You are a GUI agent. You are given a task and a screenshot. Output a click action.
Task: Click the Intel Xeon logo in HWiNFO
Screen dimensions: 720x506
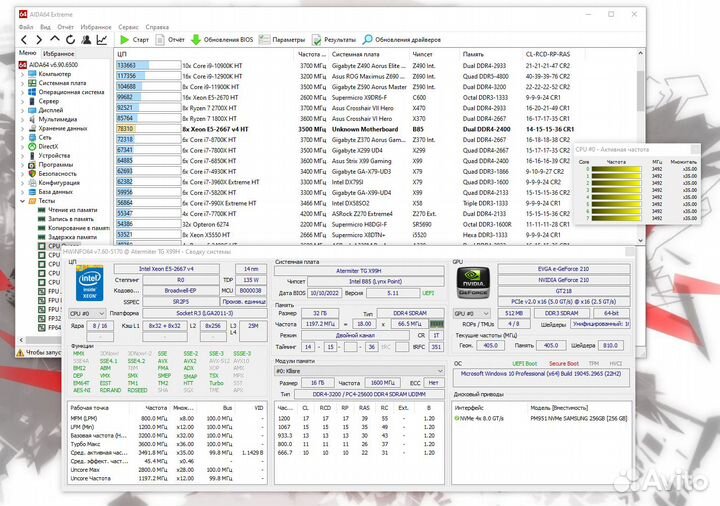pos(90,284)
